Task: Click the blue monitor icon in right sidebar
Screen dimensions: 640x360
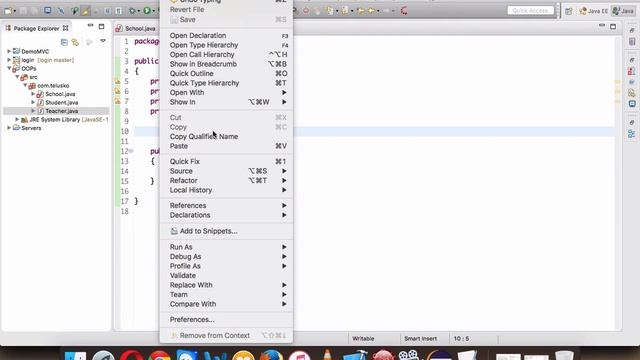Action: pyautogui.click(x=632, y=104)
